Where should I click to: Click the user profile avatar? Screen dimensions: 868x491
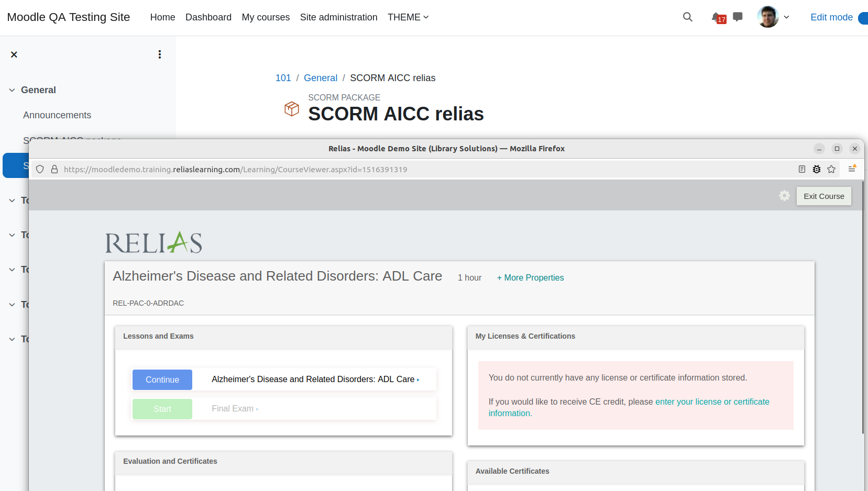coord(768,17)
